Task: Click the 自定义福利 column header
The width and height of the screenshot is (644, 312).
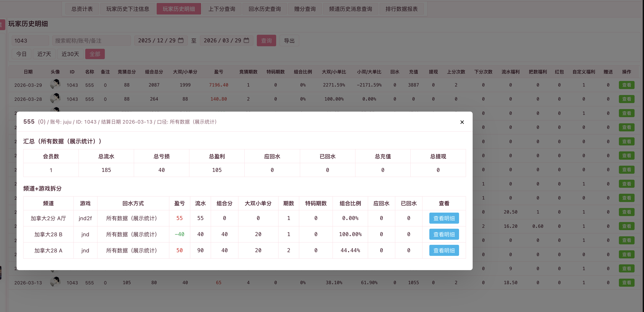Action: point(584,72)
